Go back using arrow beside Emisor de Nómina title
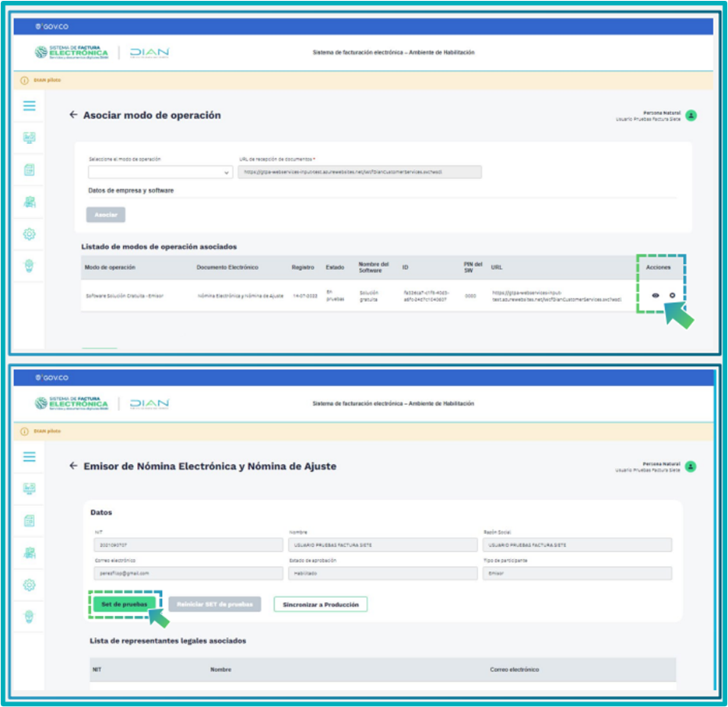Screen dimensions: 728x707 [x=74, y=466]
